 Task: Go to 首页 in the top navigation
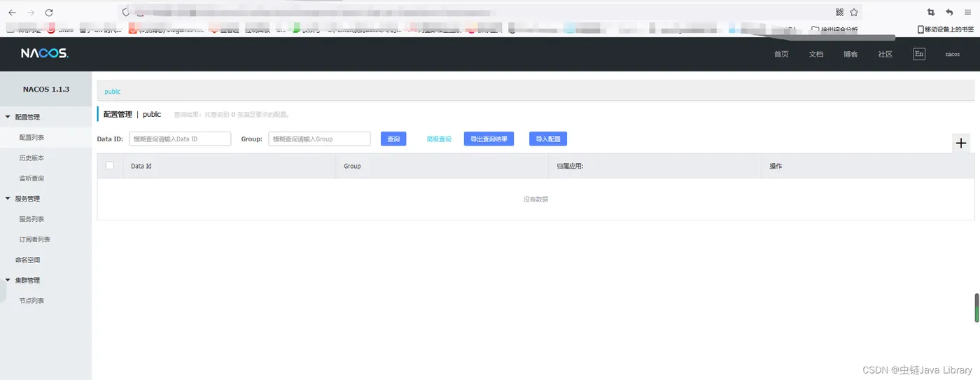(x=781, y=54)
